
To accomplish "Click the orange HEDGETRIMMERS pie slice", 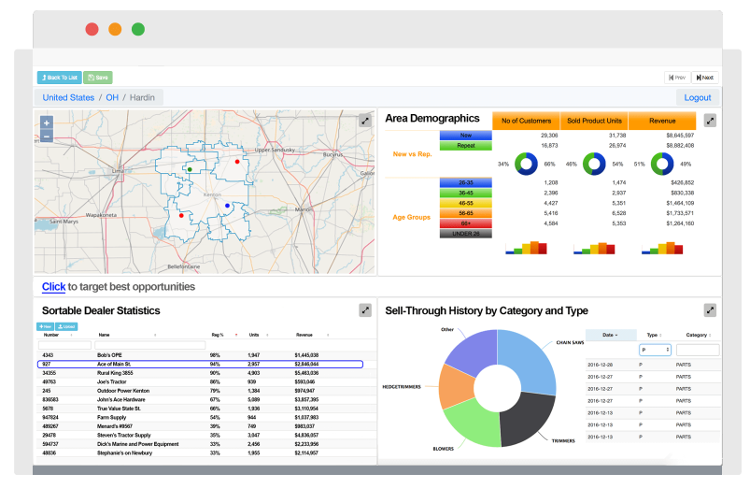I will click(455, 386).
